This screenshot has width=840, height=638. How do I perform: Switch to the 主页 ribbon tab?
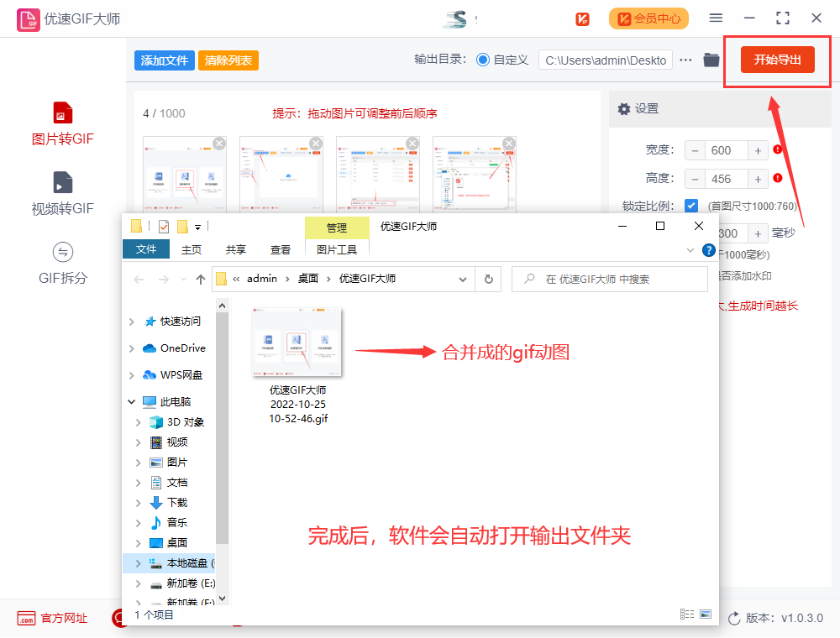192,249
